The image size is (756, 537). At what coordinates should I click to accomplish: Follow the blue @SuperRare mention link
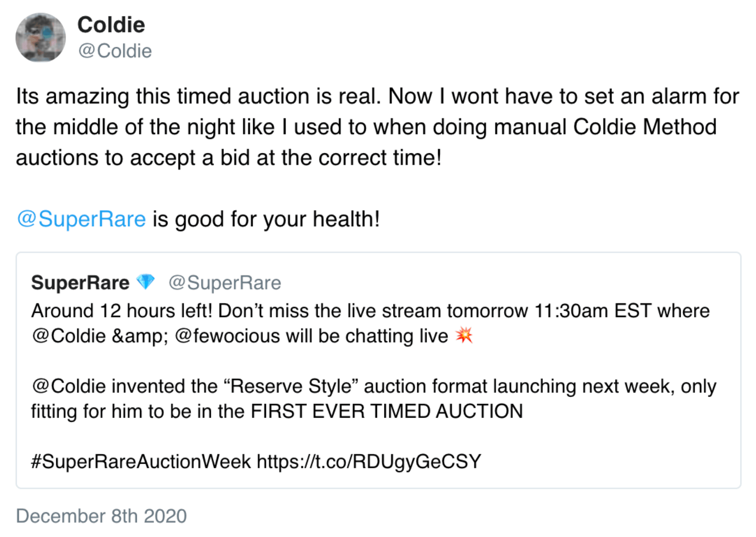pyautogui.click(x=81, y=219)
